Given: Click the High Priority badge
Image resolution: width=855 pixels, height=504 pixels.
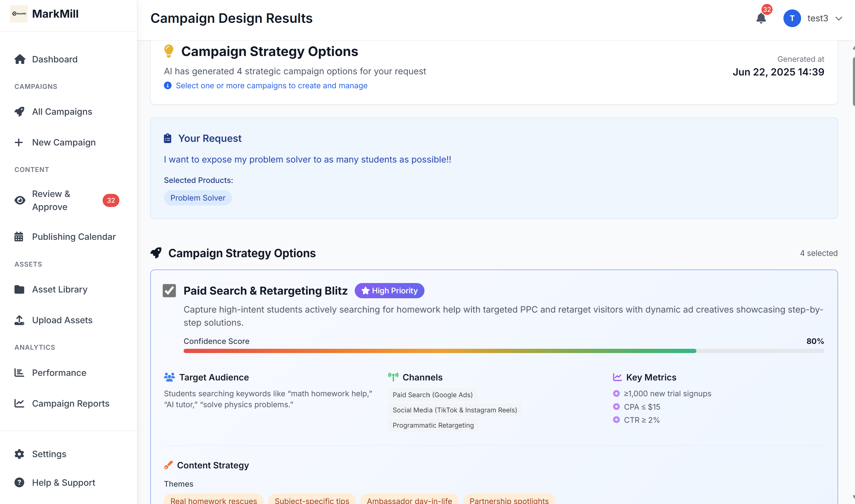Looking at the screenshot, I should coord(389,291).
